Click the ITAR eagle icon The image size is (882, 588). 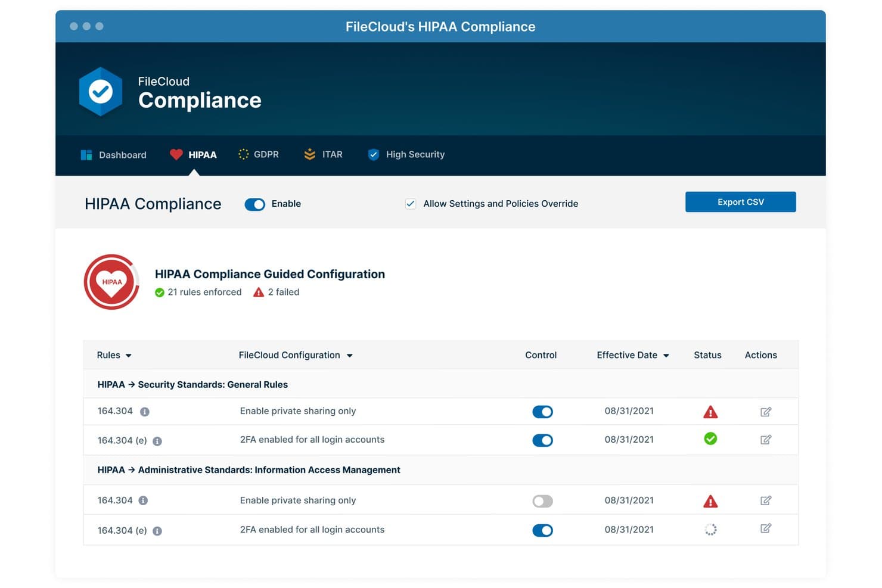pos(309,154)
